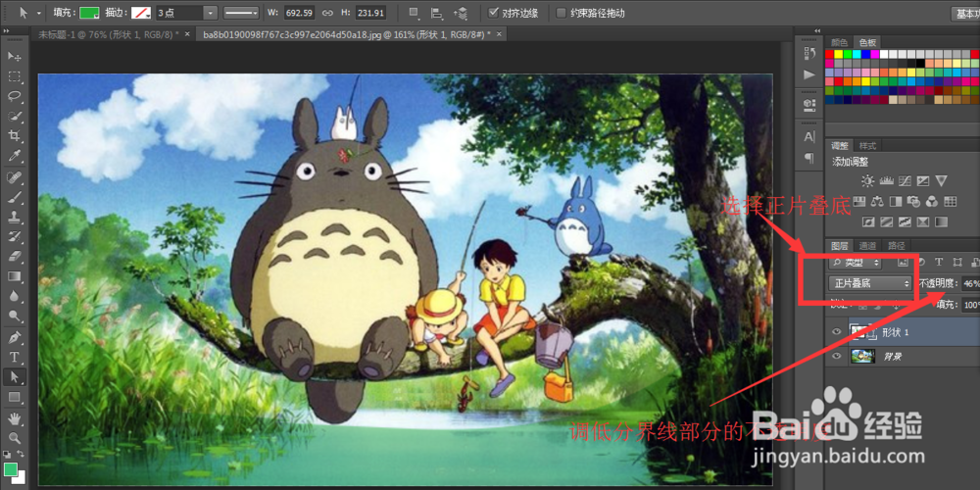
Task: Select the Eraser tool
Action: [x=15, y=256]
